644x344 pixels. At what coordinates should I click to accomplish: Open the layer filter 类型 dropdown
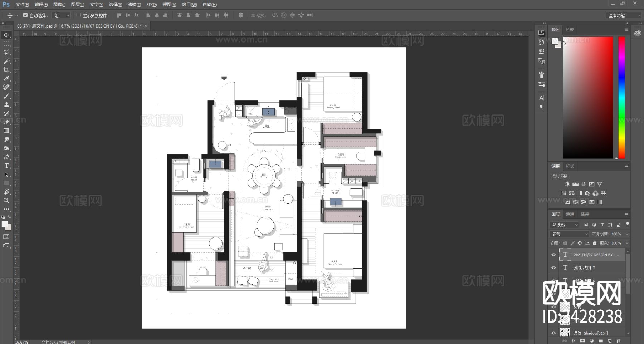[565, 225]
